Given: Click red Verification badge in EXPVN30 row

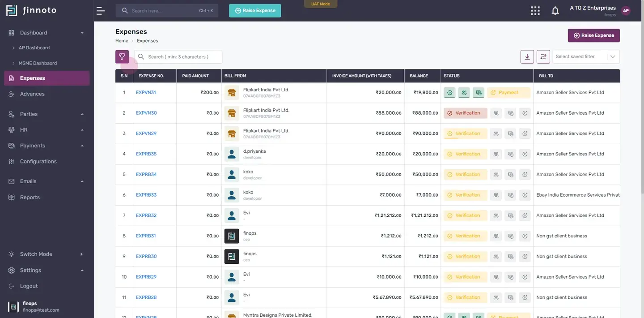Looking at the screenshot, I should click(465, 113).
